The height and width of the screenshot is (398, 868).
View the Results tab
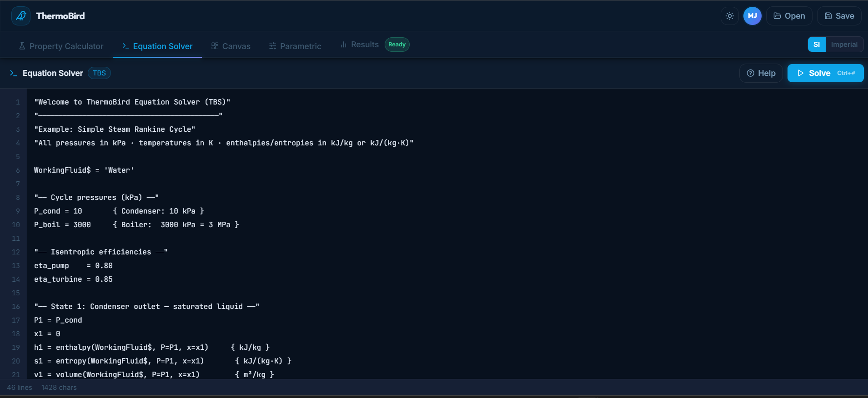coord(360,45)
